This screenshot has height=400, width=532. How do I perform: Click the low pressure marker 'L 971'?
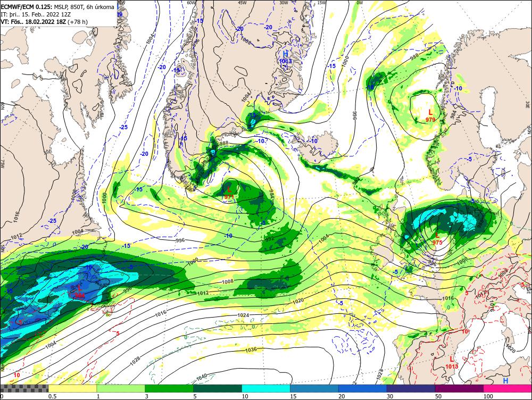tap(229, 193)
